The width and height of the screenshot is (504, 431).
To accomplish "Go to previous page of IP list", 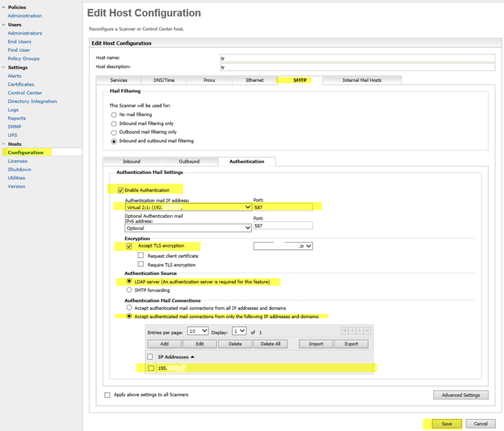I will (352, 331).
